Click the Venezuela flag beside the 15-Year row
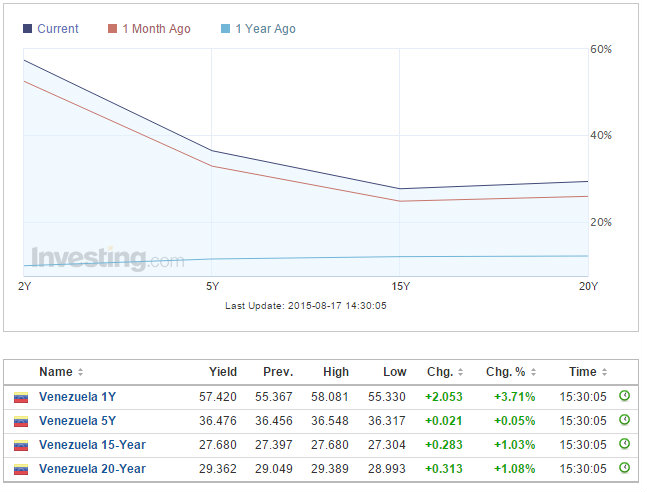This screenshot has height=492, width=647. 21,445
